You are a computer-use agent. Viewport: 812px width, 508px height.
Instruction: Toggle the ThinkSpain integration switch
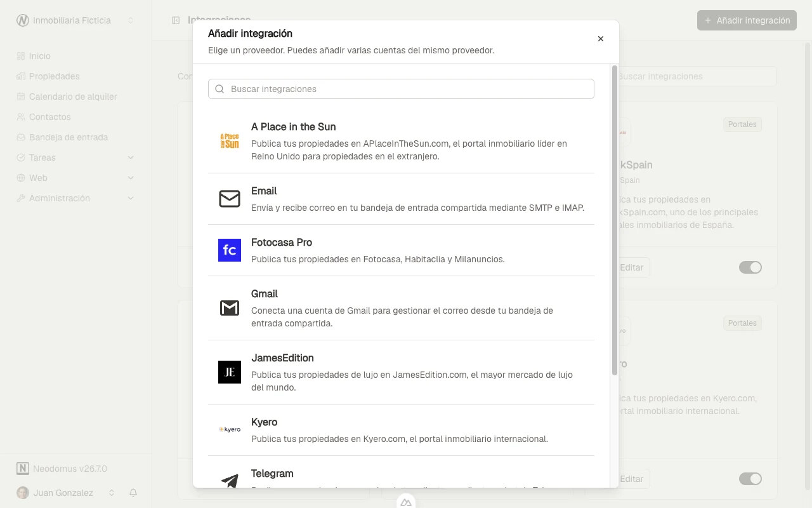point(750,267)
